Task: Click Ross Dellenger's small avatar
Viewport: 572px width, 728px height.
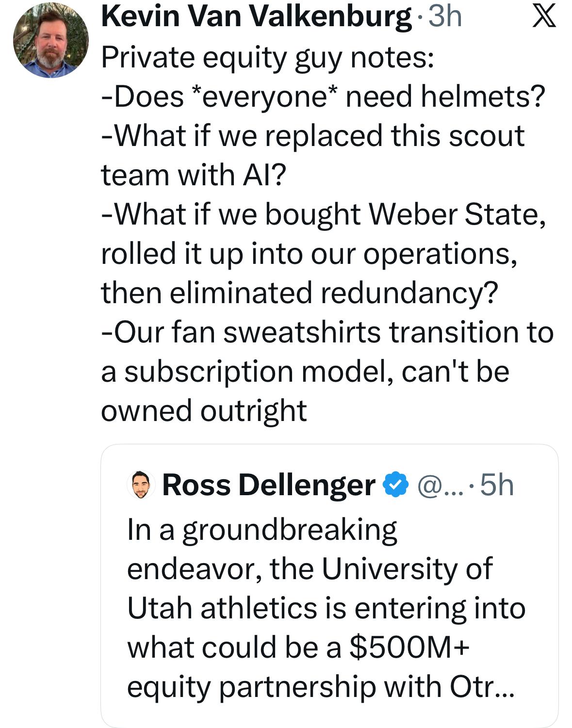Action: point(141,485)
